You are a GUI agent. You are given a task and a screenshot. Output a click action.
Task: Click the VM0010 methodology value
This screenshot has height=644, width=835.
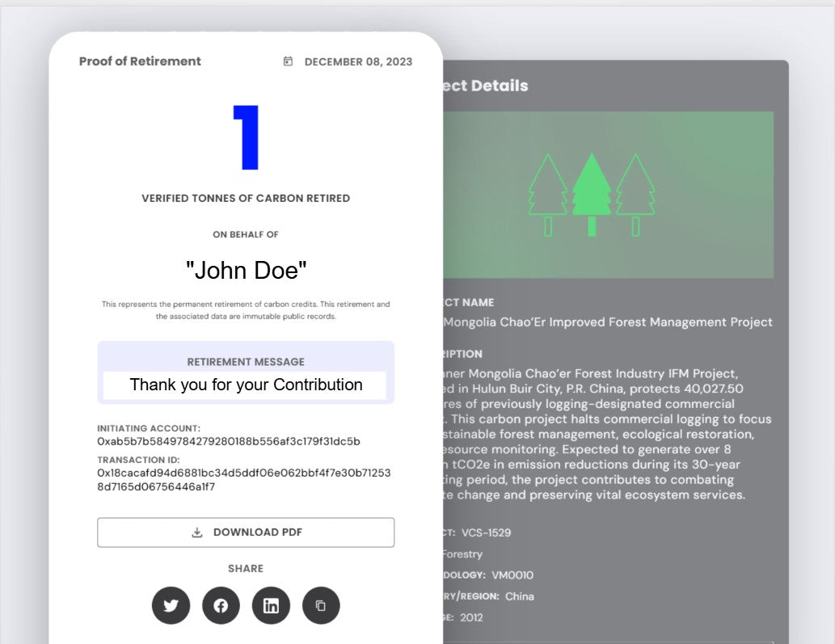pyautogui.click(x=512, y=575)
